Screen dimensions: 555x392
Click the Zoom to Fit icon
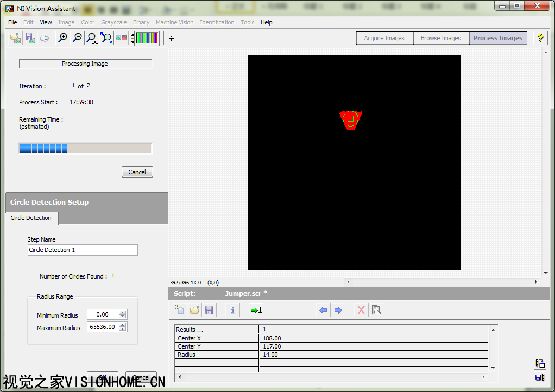coord(107,38)
